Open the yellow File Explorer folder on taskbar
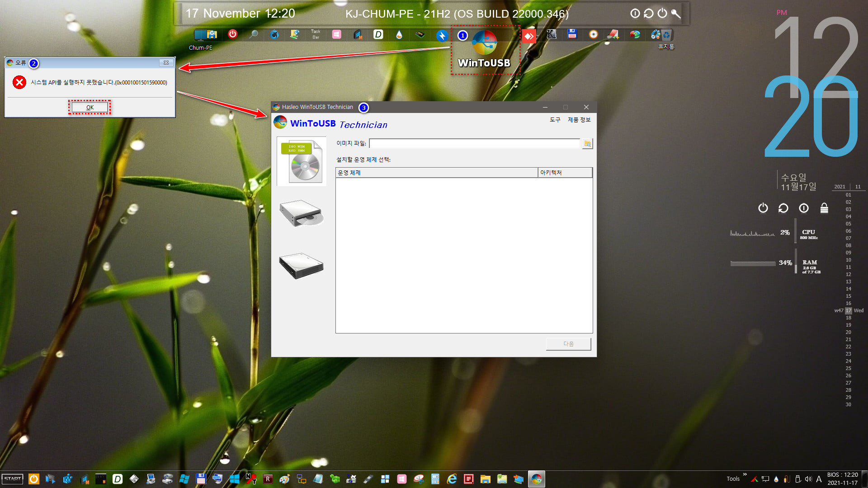The width and height of the screenshot is (868, 488). (x=486, y=479)
